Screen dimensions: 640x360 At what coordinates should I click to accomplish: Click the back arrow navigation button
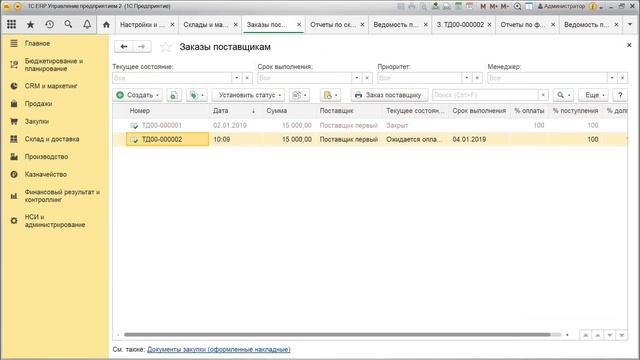pos(124,47)
